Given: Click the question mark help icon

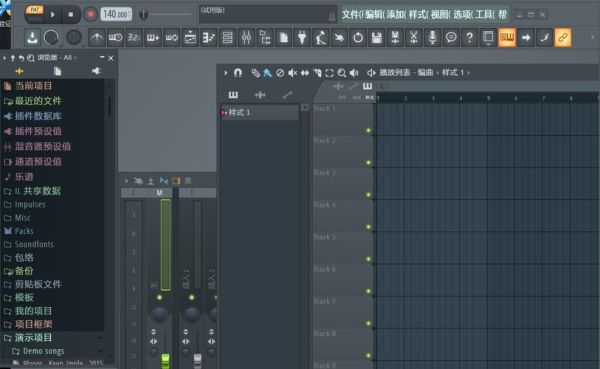Looking at the screenshot, I should click(x=470, y=38).
